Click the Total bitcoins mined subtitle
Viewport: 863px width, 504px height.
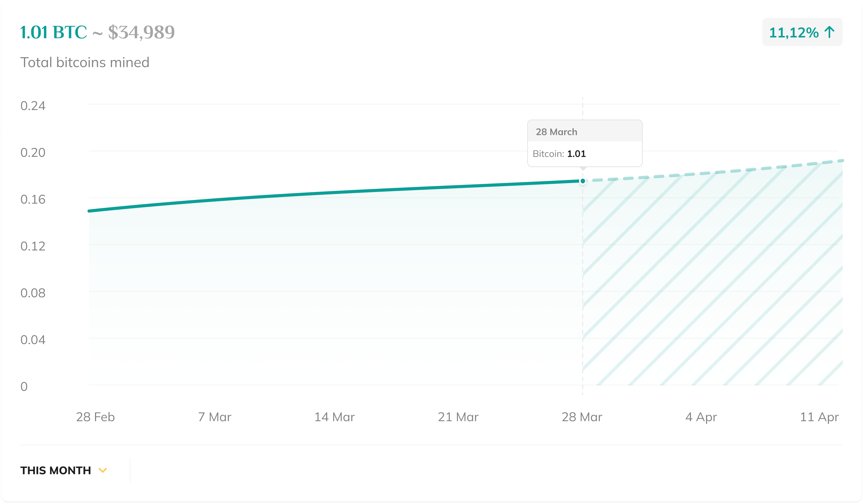click(x=85, y=62)
